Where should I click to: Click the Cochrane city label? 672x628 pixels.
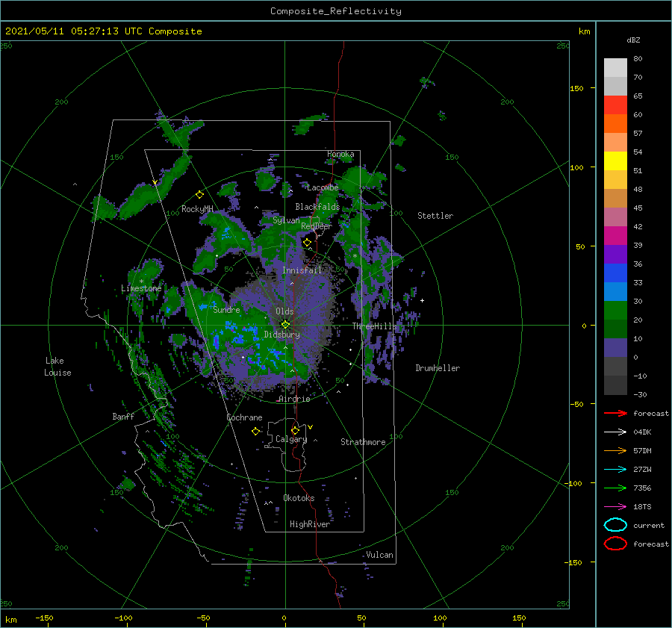244,417
